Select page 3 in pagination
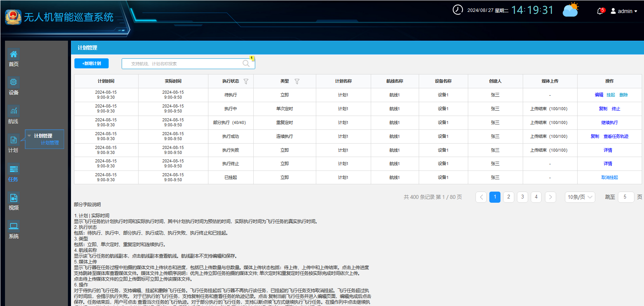This screenshot has height=306, width=644. [x=522, y=197]
